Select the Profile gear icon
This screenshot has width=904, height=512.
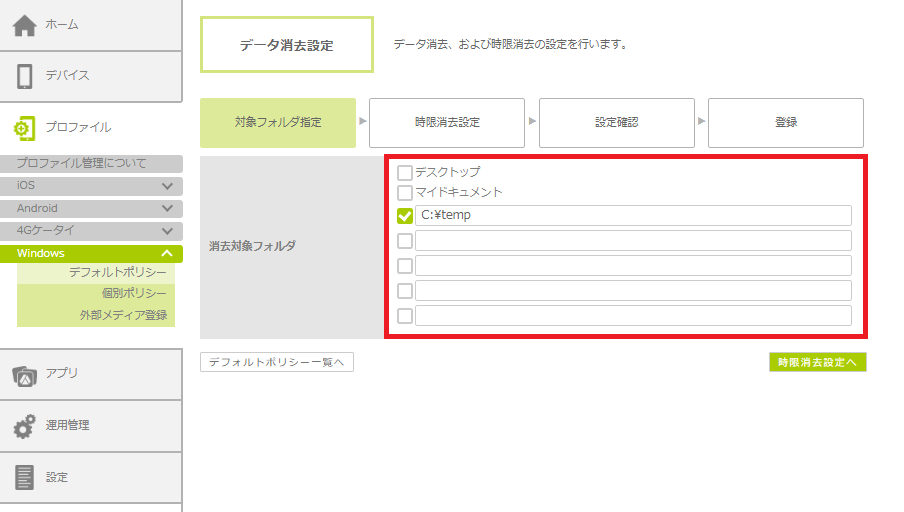[x=25, y=127]
